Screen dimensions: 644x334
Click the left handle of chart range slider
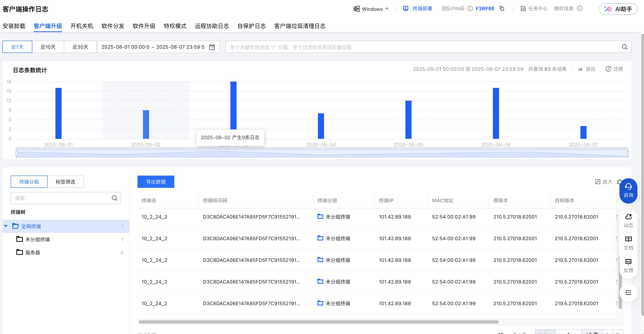[x=17, y=153]
